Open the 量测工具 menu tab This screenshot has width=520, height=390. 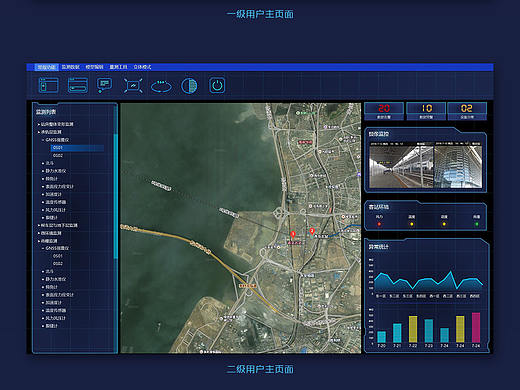click(118, 67)
